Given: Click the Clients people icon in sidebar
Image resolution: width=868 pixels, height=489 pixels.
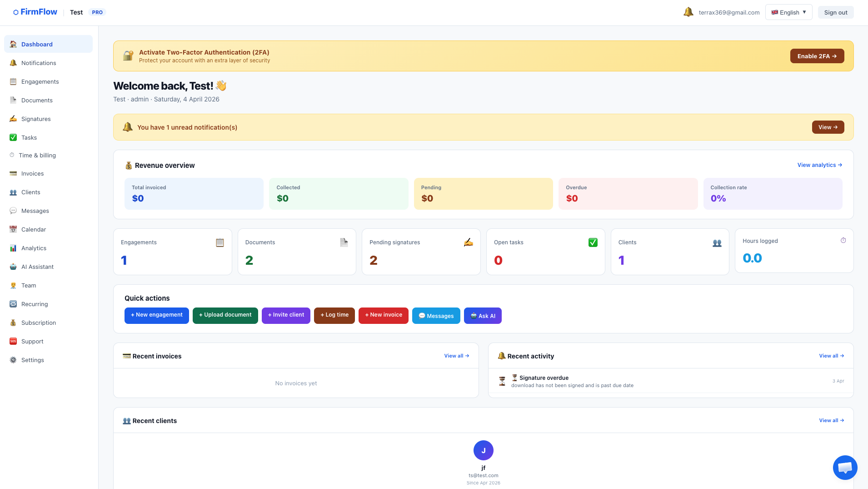Looking at the screenshot, I should click(x=13, y=192).
